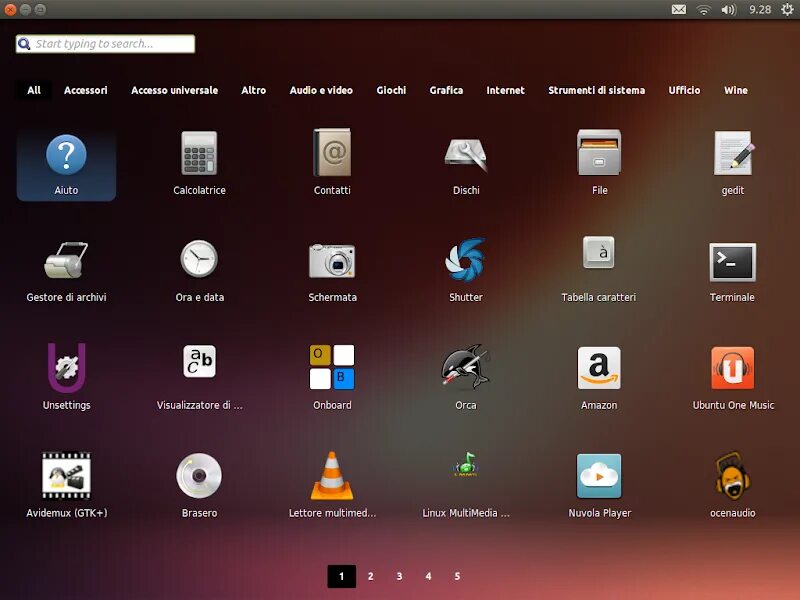This screenshot has height=600, width=800.
Task: Click the search magnifier icon
Action: (24, 44)
